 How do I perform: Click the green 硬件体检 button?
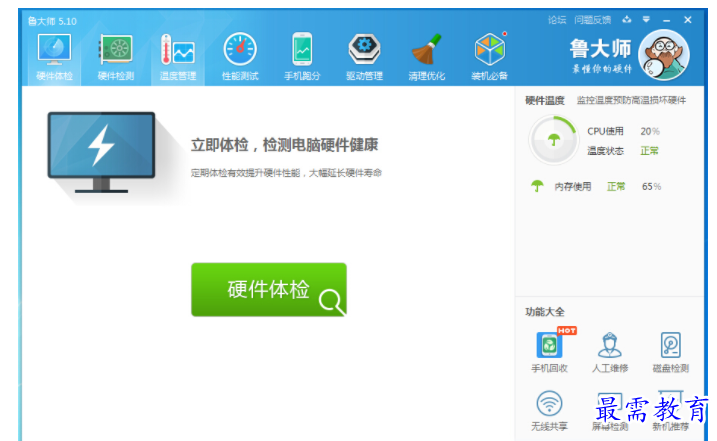tap(269, 290)
